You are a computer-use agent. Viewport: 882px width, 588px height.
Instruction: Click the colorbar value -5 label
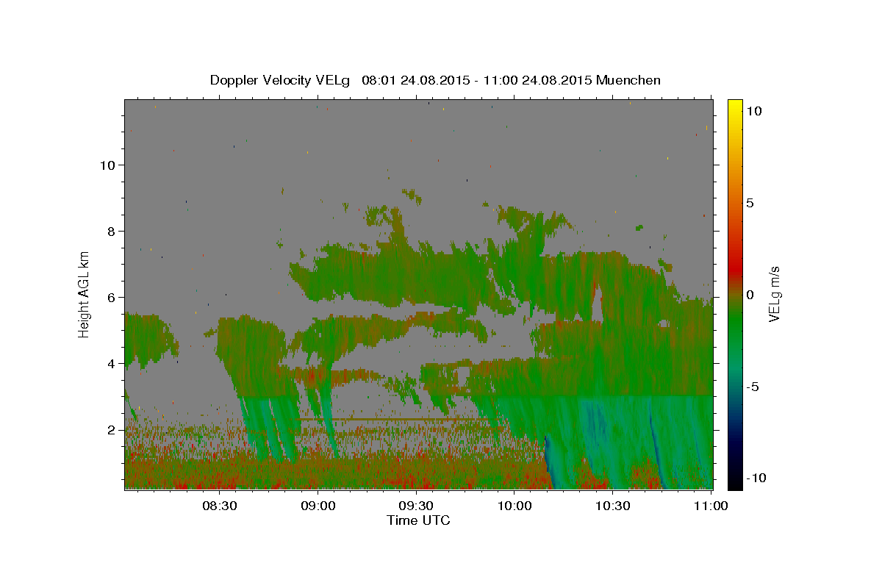pyautogui.click(x=753, y=387)
